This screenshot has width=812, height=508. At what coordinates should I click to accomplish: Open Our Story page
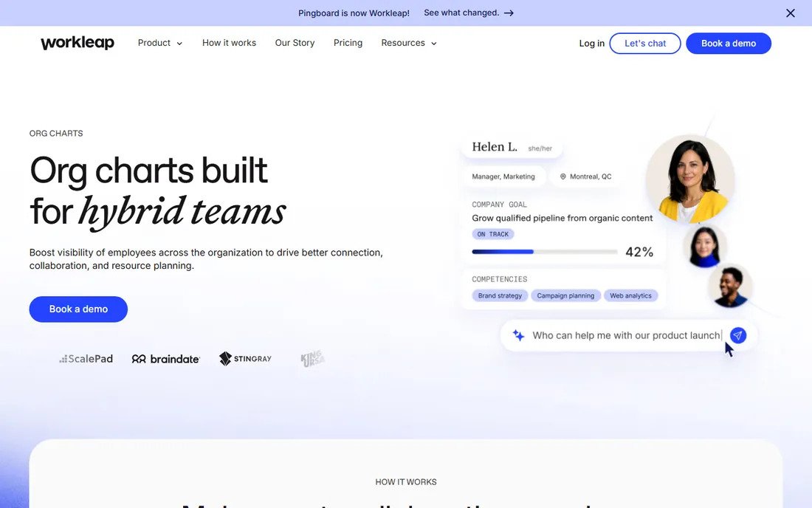295,43
